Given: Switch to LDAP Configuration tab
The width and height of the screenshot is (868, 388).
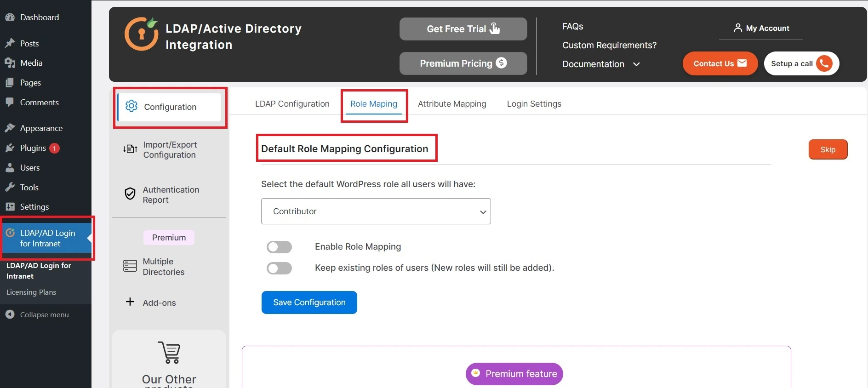Looking at the screenshot, I should tap(292, 104).
